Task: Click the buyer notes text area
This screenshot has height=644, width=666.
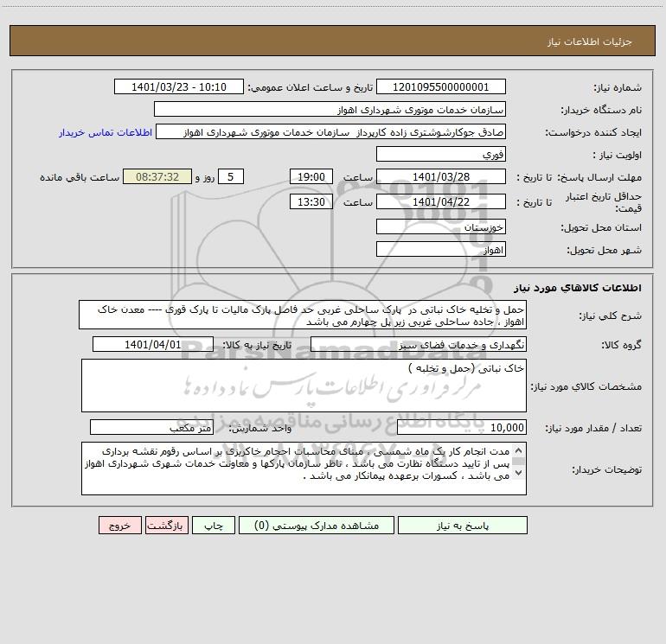Action: coord(304,469)
